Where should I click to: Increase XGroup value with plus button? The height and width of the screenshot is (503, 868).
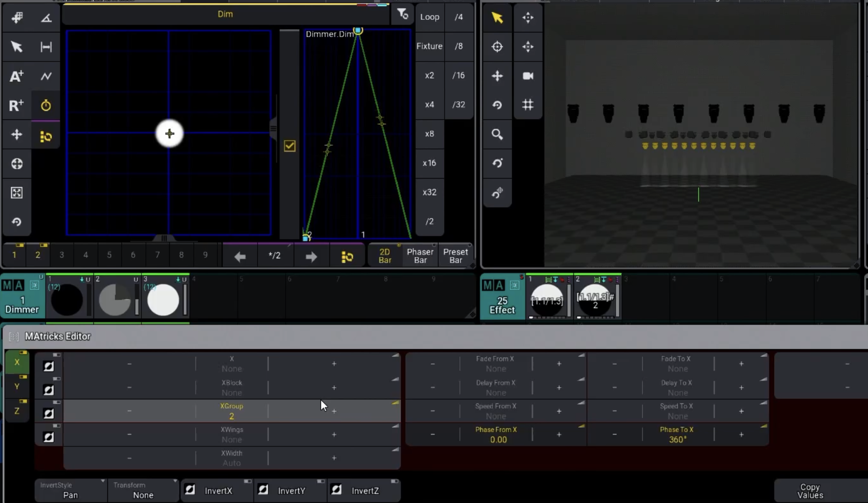tap(334, 411)
